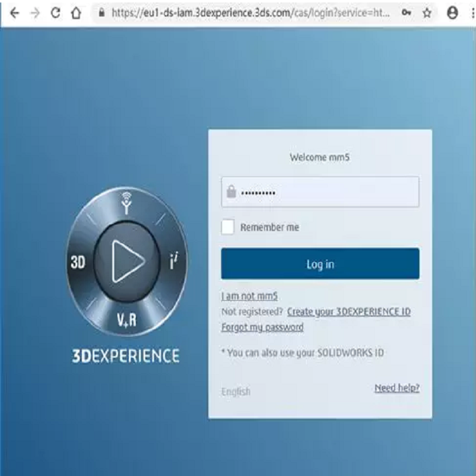Go to browser home page icon
This screenshot has width=476, height=476.
click(x=76, y=13)
